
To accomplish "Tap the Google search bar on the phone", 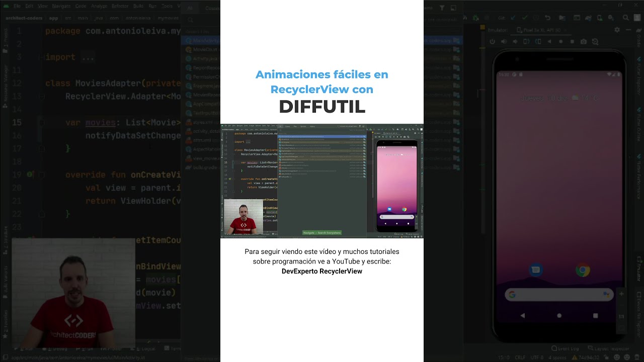I will coord(559,294).
